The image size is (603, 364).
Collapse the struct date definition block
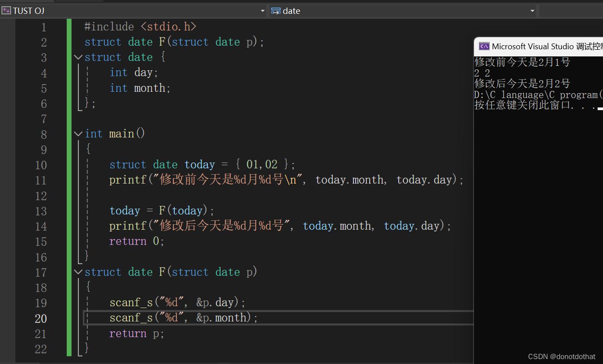pyautogui.click(x=78, y=57)
